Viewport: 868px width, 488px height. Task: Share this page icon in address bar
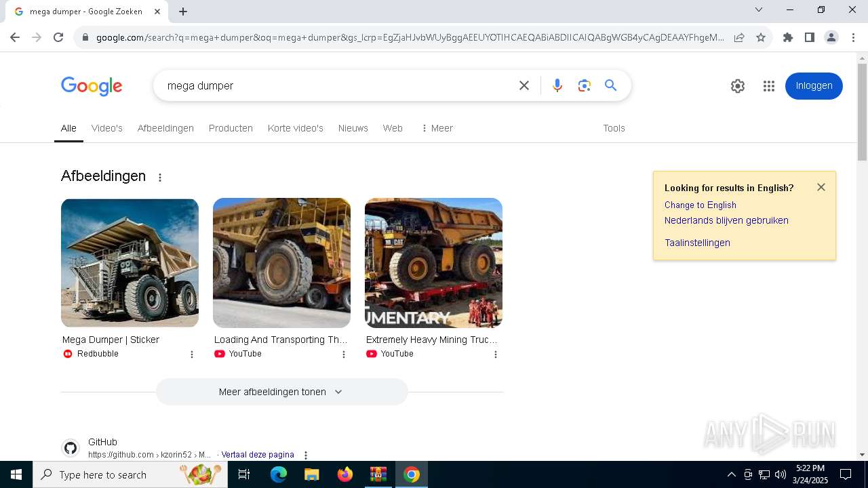(739, 37)
